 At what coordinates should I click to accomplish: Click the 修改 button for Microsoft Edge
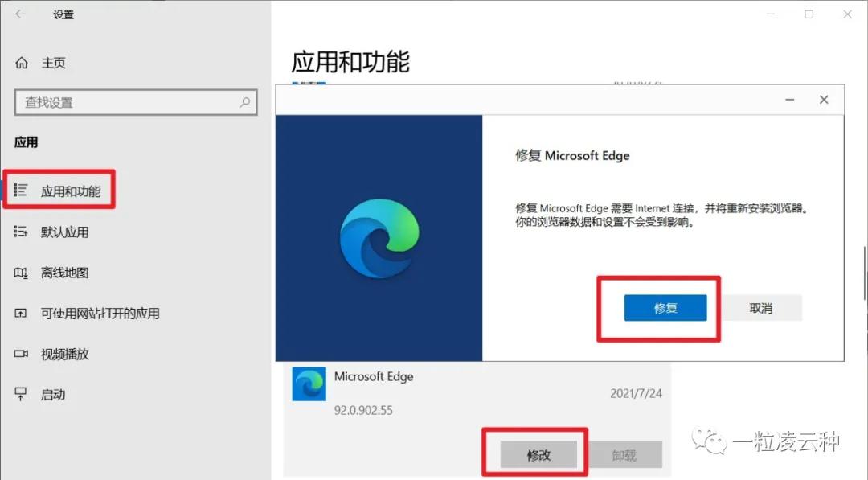(x=538, y=454)
